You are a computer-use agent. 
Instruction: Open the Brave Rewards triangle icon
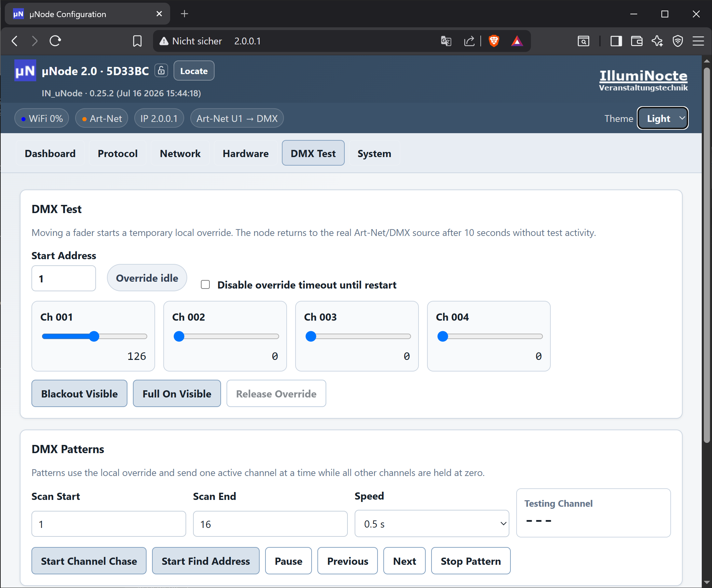(x=517, y=41)
